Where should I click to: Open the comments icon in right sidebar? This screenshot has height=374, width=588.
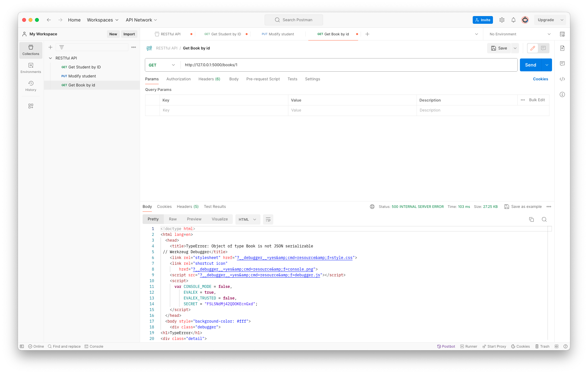(x=562, y=64)
